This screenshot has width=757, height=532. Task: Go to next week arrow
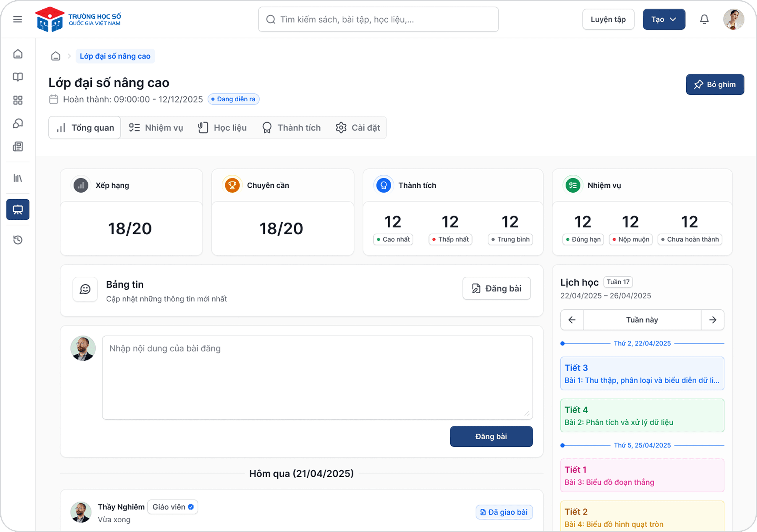pyautogui.click(x=712, y=320)
